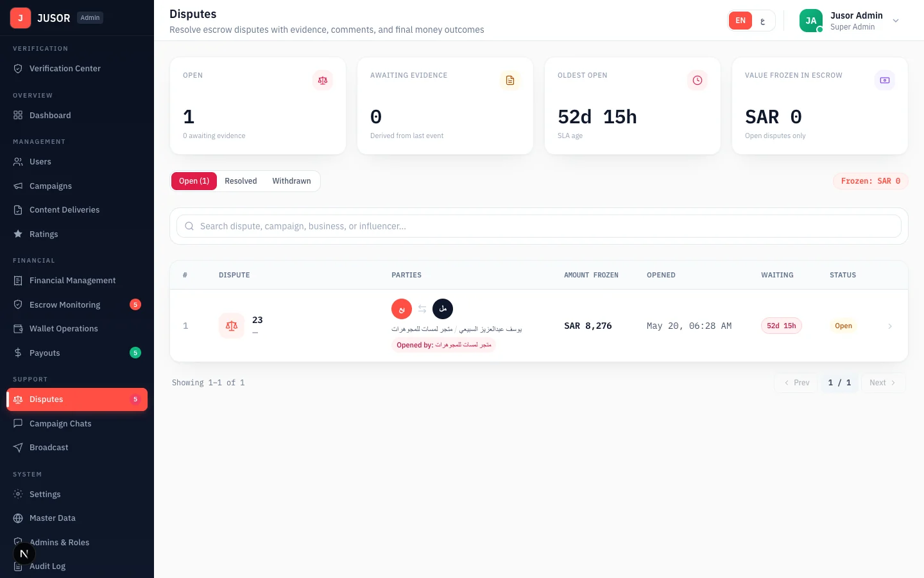The height and width of the screenshot is (578, 924).
Task: Click the Broadcast menu label
Action: pyautogui.click(x=49, y=448)
